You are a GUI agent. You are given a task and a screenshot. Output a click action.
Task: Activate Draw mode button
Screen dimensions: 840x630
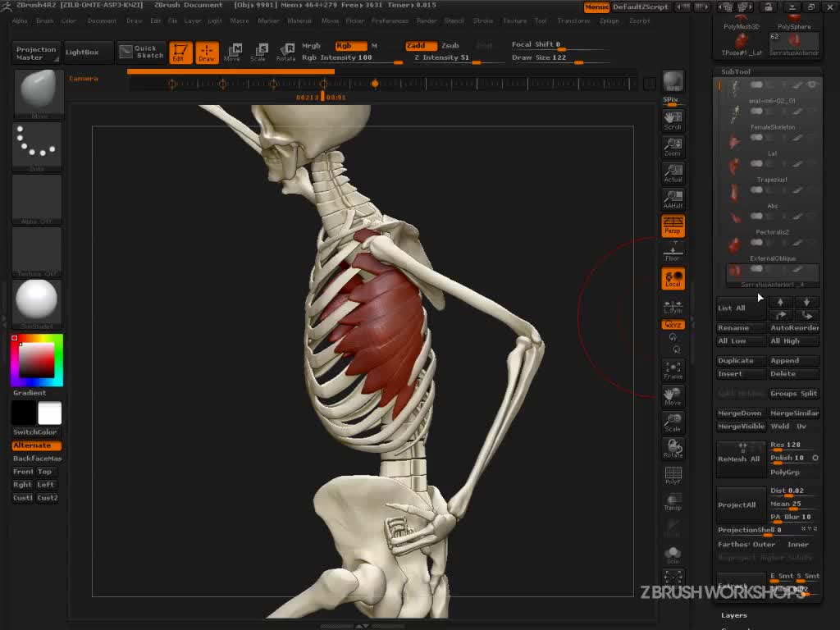(207, 52)
